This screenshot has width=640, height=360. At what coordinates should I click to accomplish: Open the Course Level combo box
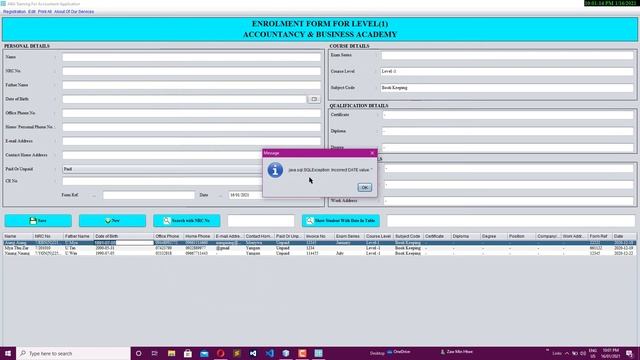[507, 71]
